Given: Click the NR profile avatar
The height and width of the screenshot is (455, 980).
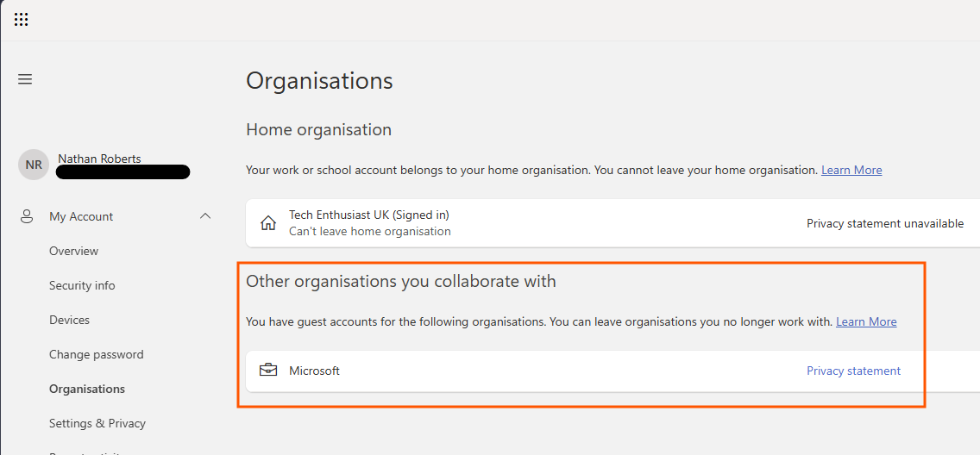Looking at the screenshot, I should 34,165.
